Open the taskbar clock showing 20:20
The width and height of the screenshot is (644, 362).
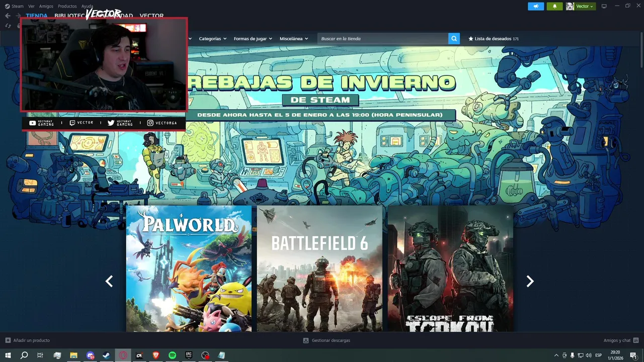615,355
